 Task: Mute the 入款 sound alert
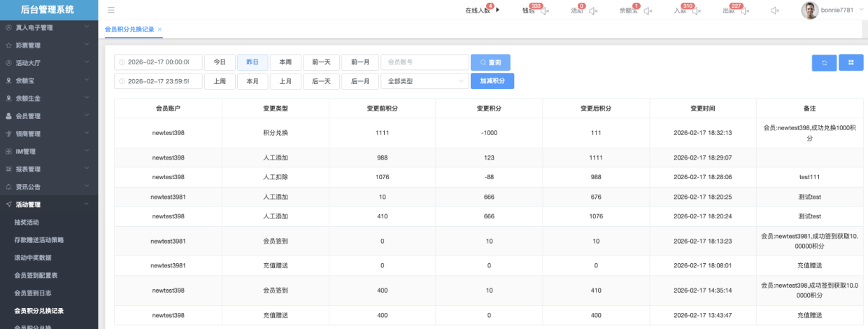[696, 10]
